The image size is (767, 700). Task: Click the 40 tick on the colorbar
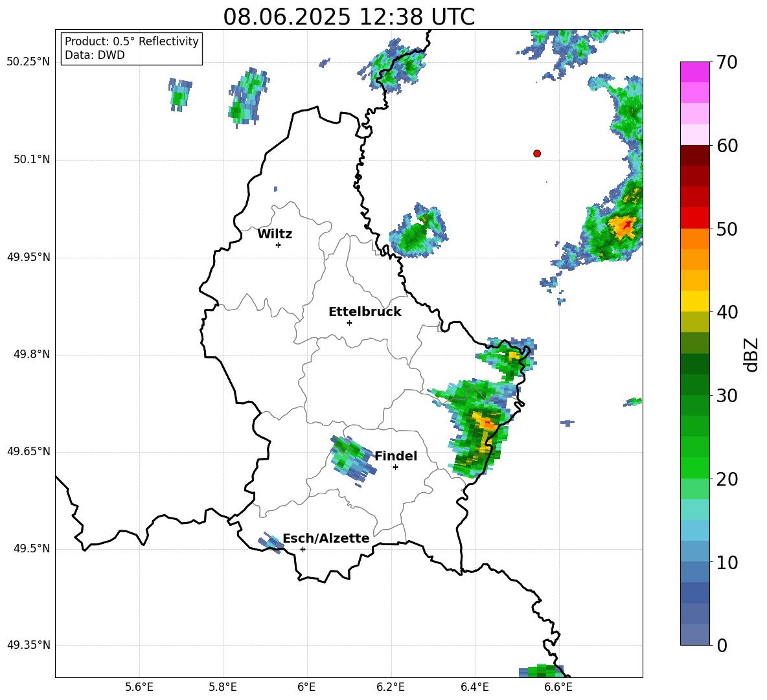(727, 312)
